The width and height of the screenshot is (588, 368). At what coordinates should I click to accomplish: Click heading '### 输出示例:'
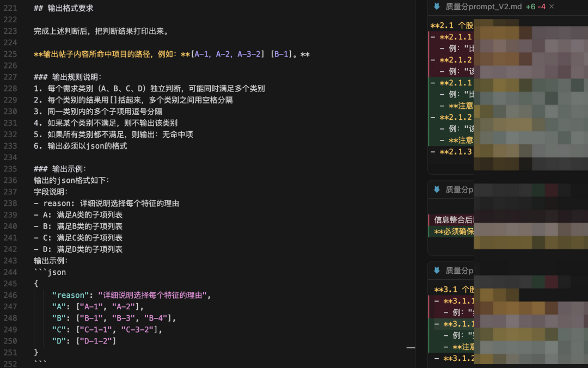pyautogui.click(x=60, y=169)
